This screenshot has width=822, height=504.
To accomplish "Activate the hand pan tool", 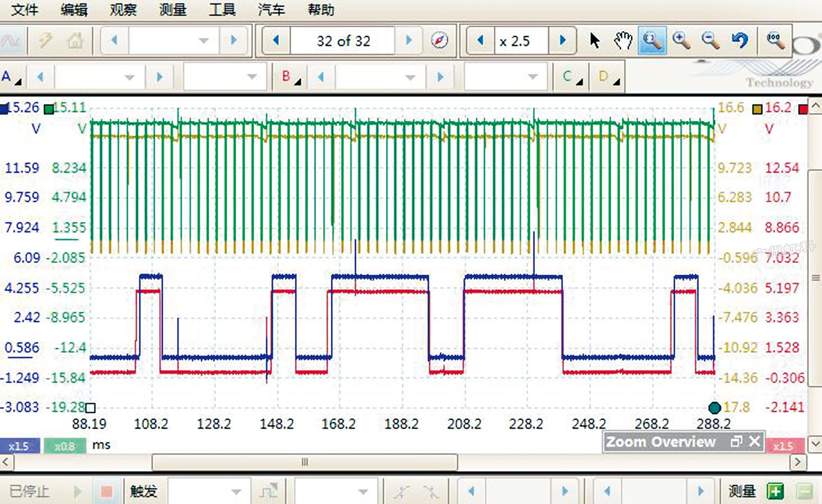I will point(623,40).
